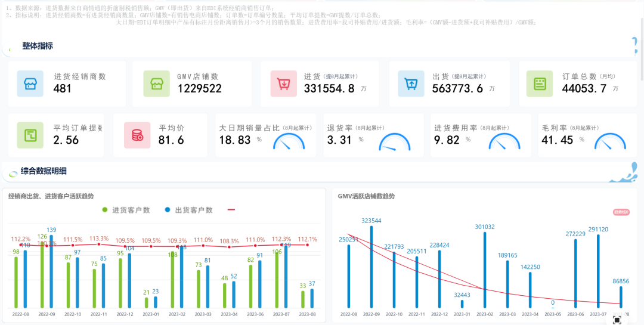
Task: Click the blue 139 bar for 2022-09
Action: tap(51, 271)
